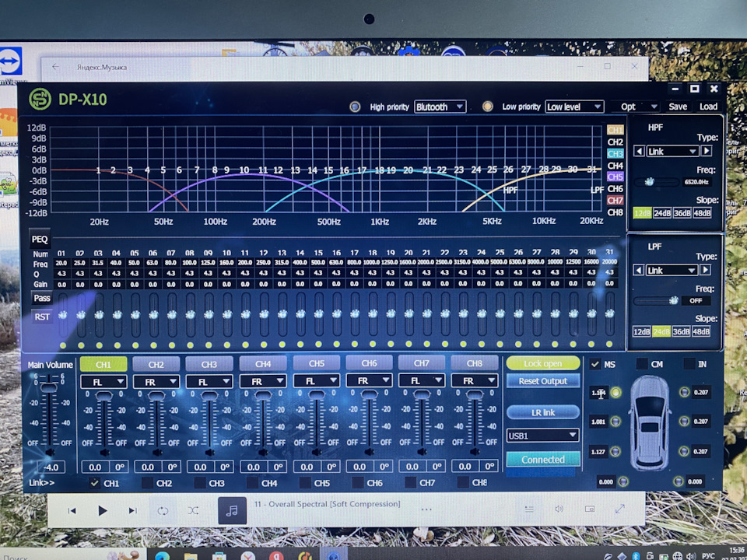This screenshot has height=560, width=747.
Task: Click the Save button
Action: [x=678, y=107]
